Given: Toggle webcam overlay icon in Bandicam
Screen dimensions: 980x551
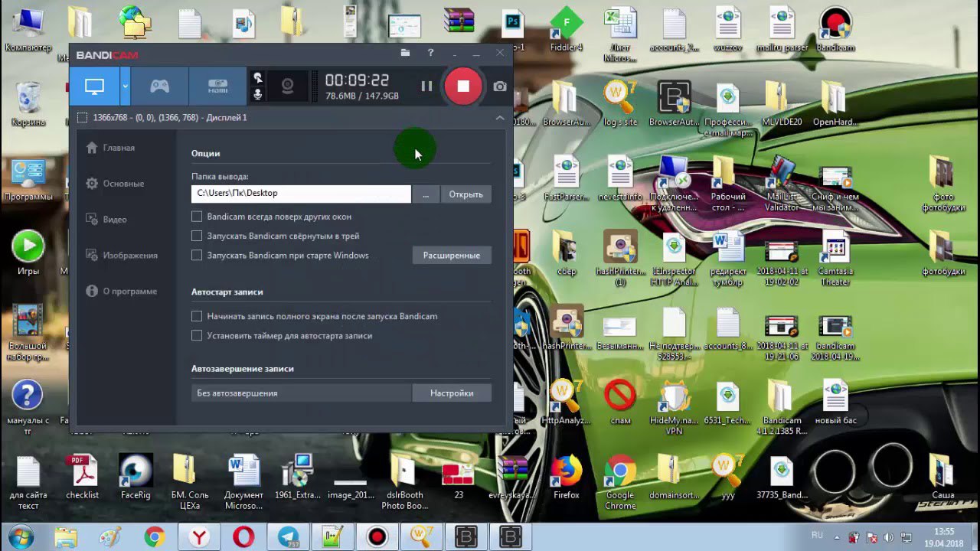Looking at the screenshot, I should [x=287, y=86].
